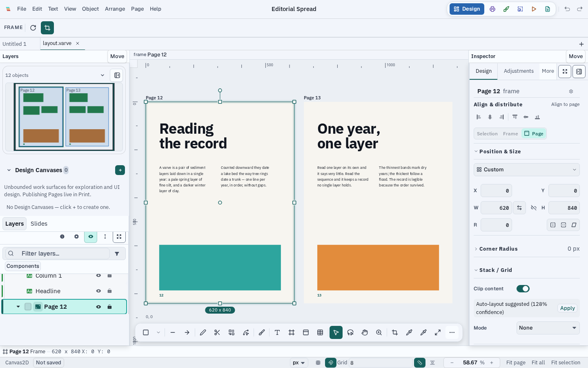Toggle visibility of Headline layer
This screenshot has height=368, width=588.
click(98, 291)
